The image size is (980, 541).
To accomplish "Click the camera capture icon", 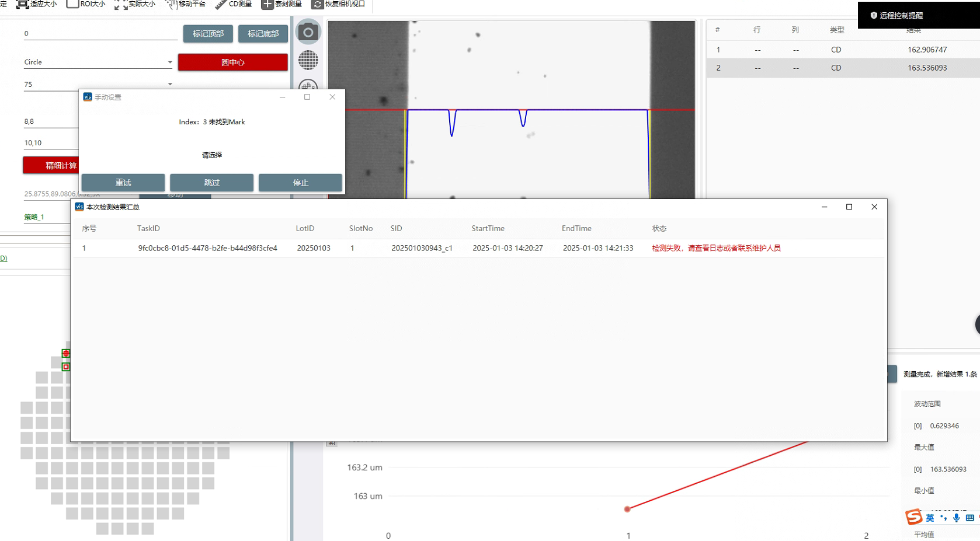I will [x=308, y=32].
